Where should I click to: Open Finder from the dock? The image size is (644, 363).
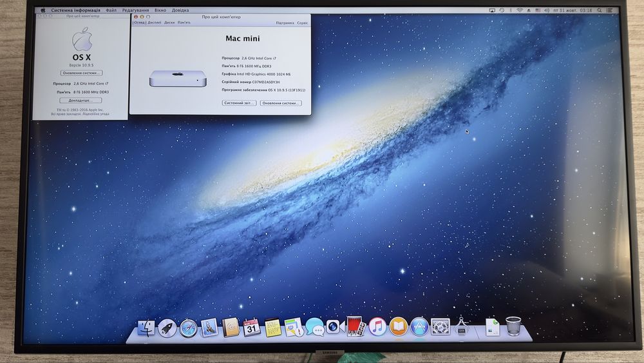pos(146,328)
